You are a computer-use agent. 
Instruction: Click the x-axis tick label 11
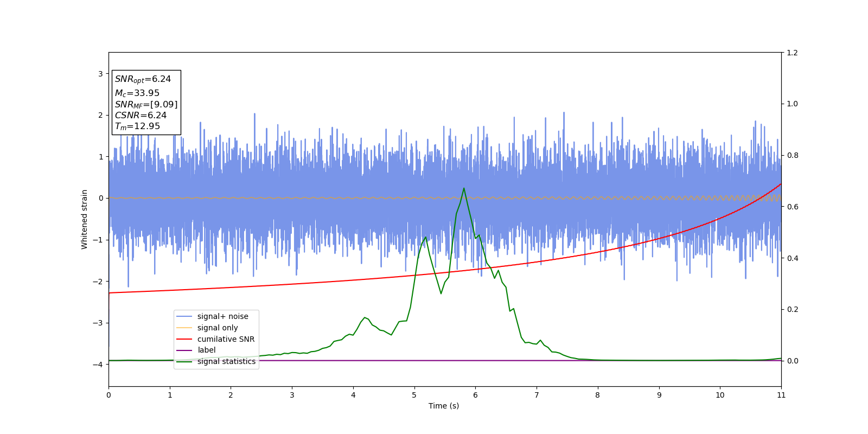781,395
